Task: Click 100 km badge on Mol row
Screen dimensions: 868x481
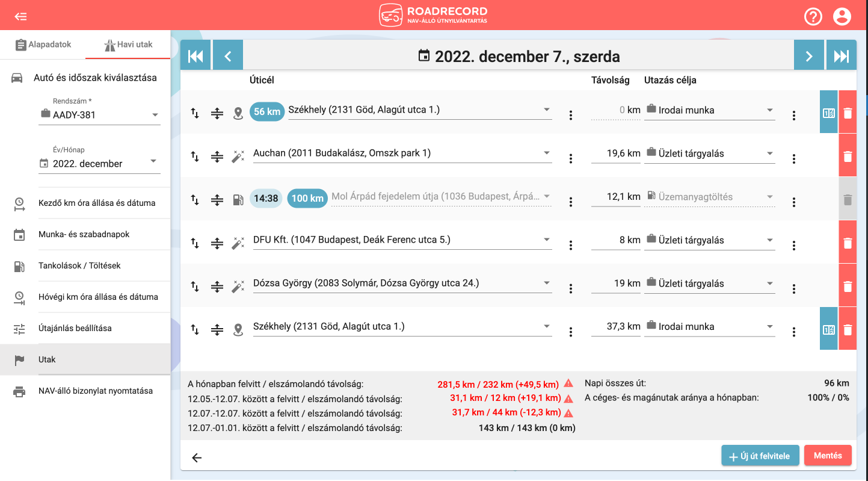Action: [307, 198]
